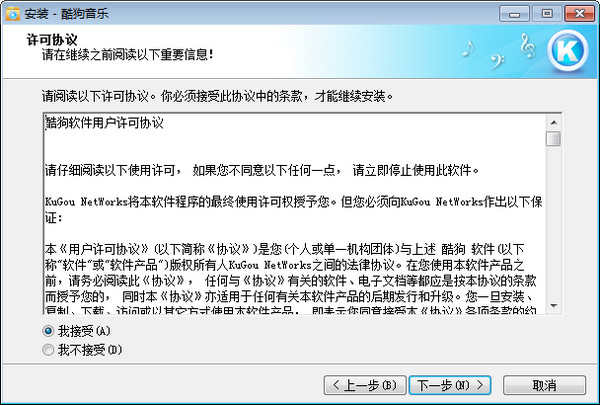This screenshot has height=405, width=600.
Task: Click the blue KuGou K logo
Action: tap(568, 50)
